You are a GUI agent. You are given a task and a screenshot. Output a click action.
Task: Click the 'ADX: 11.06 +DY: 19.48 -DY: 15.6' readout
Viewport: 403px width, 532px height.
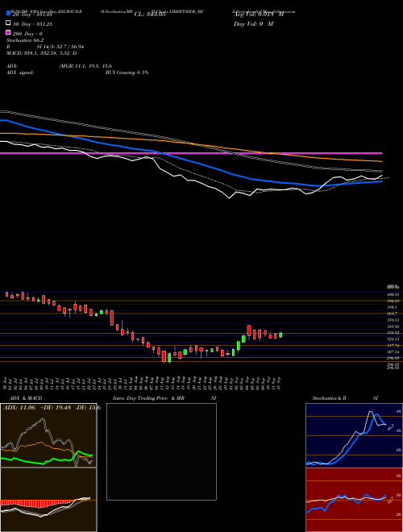[52, 407]
